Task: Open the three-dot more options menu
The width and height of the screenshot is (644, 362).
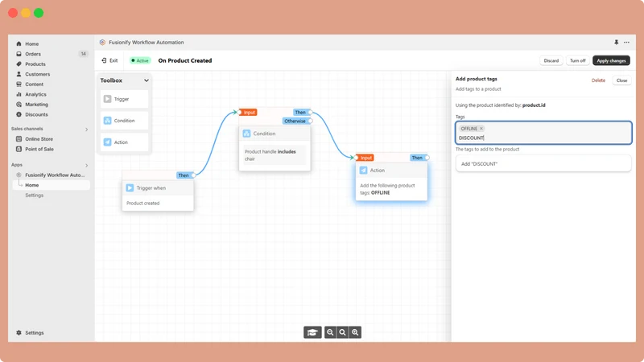Action: pyautogui.click(x=626, y=43)
